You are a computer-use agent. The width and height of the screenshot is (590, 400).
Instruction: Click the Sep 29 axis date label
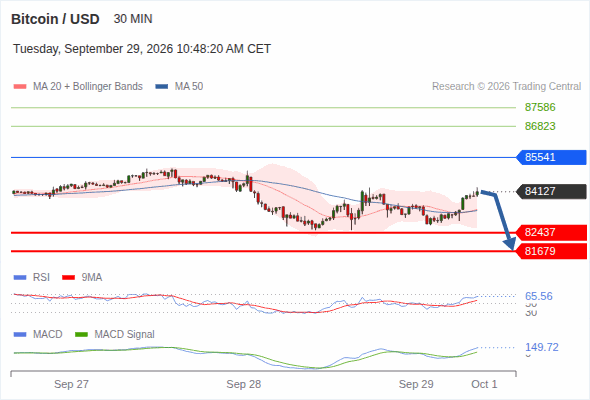pyautogui.click(x=416, y=384)
